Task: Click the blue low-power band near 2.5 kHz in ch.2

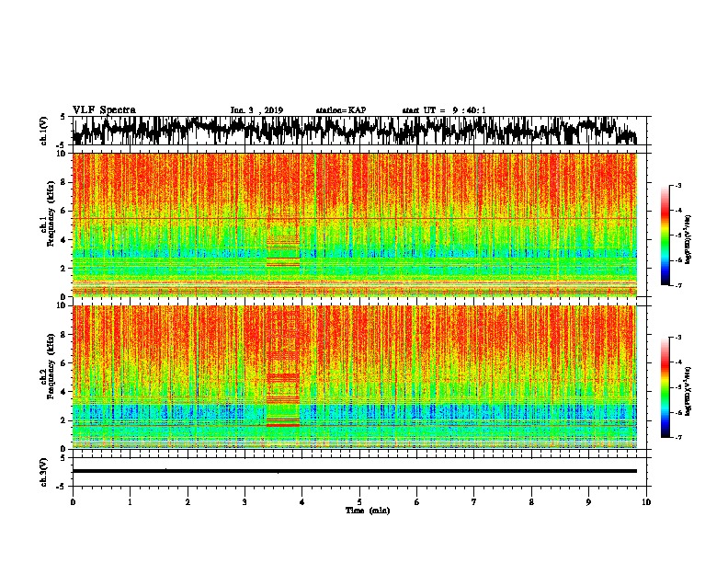Action: [x=355, y=412]
